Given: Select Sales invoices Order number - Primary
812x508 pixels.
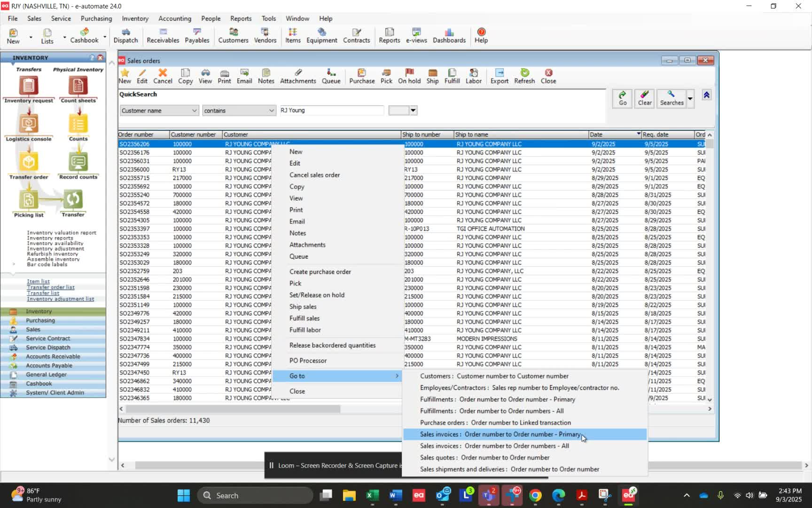Looking at the screenshot, I should tap(525, 434).
